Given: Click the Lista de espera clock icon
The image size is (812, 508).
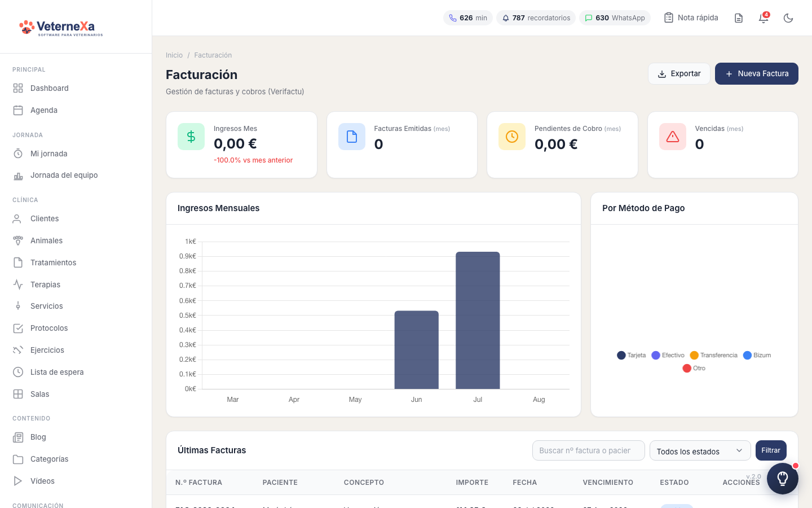Looking at the screenshot, I should click(x=18, y=372).
